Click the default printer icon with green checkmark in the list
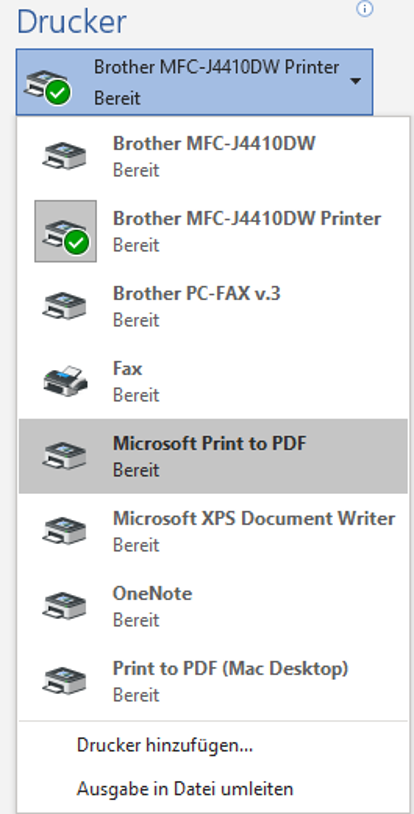 pyautogui.click(x=65, y=231)
